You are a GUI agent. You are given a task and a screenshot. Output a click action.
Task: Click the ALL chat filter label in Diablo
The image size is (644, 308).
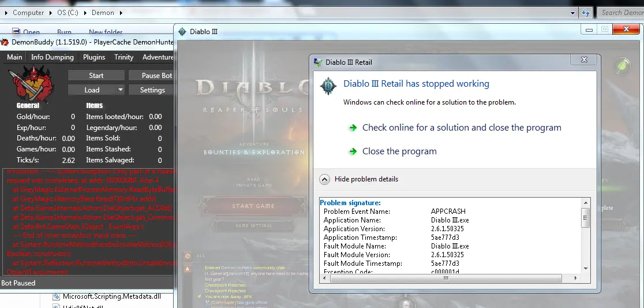(200, 256)
